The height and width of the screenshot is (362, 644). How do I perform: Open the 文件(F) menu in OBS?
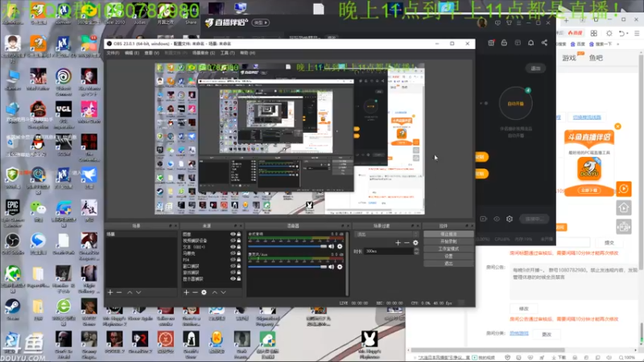(113, 53)
